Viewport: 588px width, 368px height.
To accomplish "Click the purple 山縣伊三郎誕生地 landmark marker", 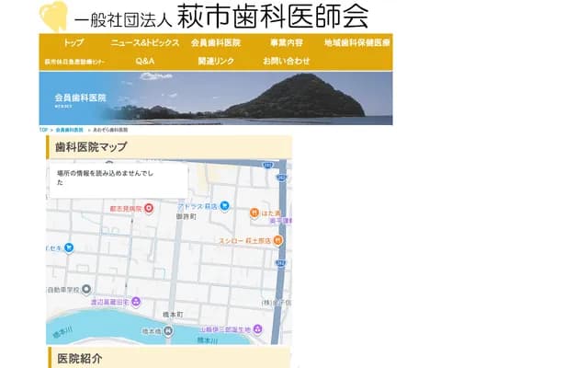I will click(257, 329).
